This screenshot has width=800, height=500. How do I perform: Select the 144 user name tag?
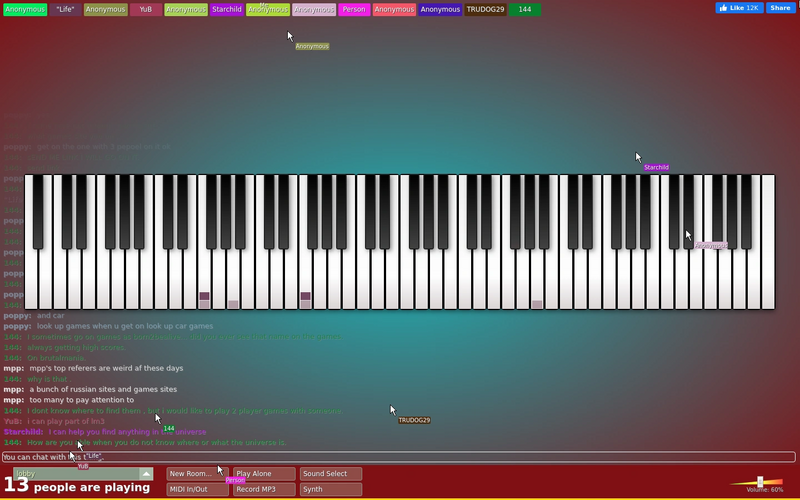pos(524,9)
